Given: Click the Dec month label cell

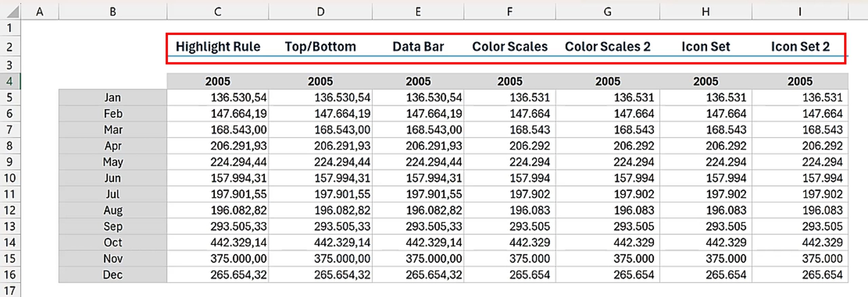Looking at the screenshot, I should coord(113,275).
